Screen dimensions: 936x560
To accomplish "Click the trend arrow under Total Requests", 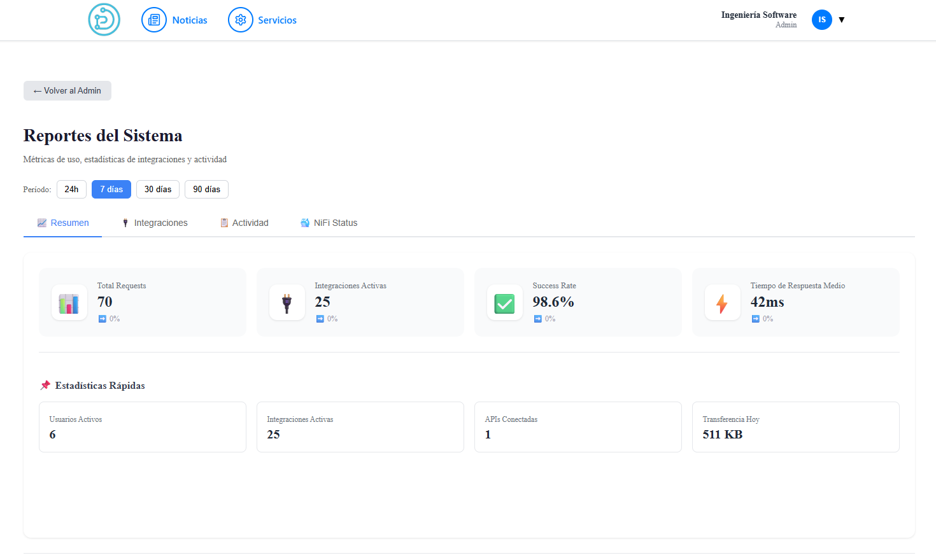I will (102, 319).
